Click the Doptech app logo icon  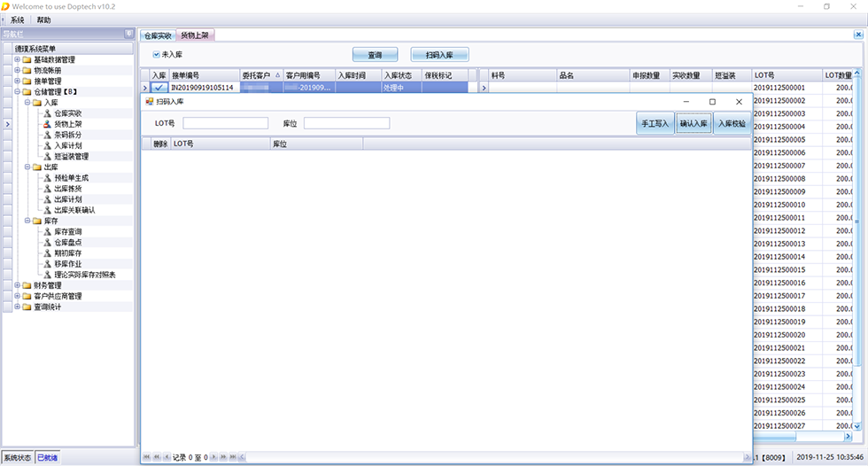point(5,6)
